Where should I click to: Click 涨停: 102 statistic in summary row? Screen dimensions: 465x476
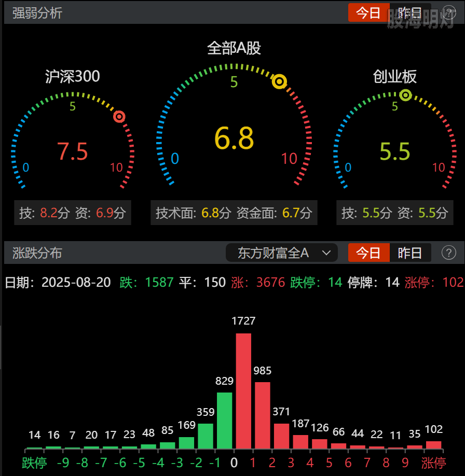434,282
